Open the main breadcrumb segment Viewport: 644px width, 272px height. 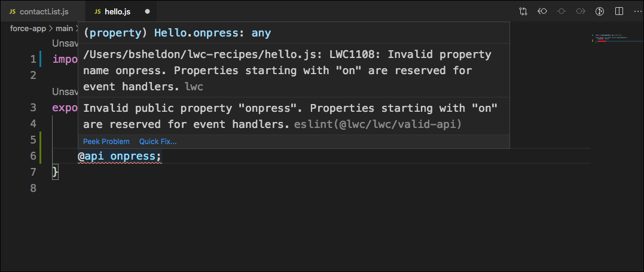tap(64, 28)
